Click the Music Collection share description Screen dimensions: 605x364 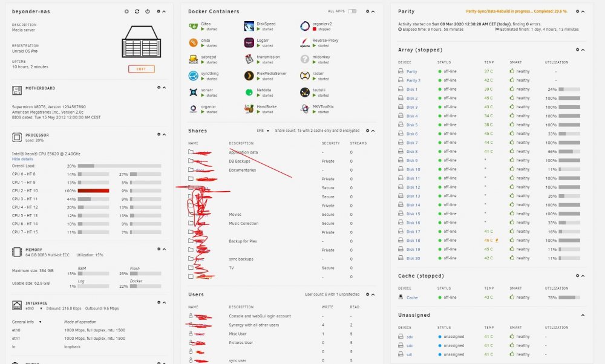[x=243, y=223]
